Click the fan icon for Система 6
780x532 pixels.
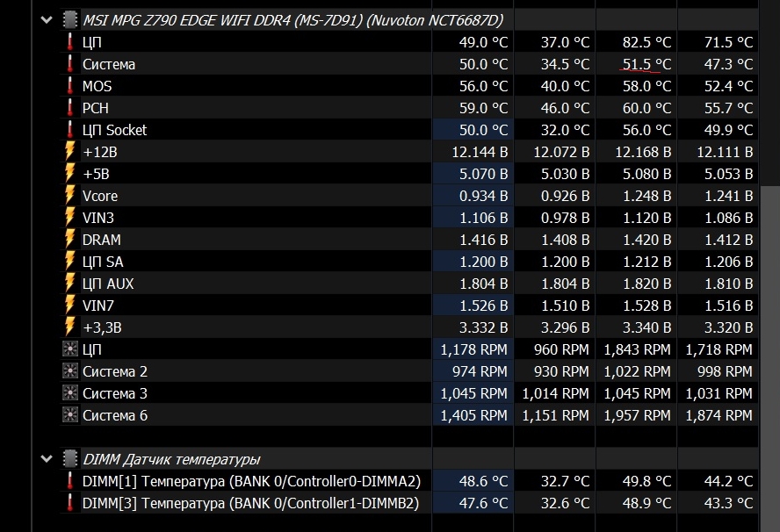[70, 414]
